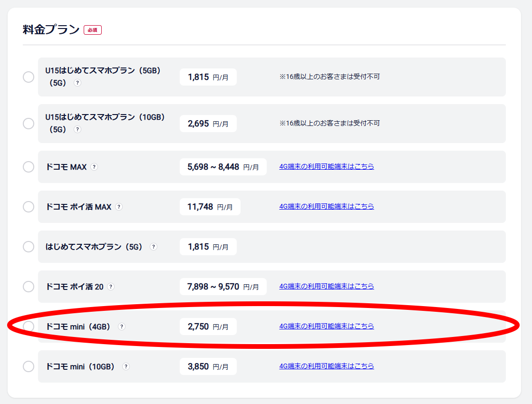Image resolution: width=532 pixels, height=404 pixels.
Task: Pick the ドコモ ポイ活 20 radio button
Action: (29, 287)
